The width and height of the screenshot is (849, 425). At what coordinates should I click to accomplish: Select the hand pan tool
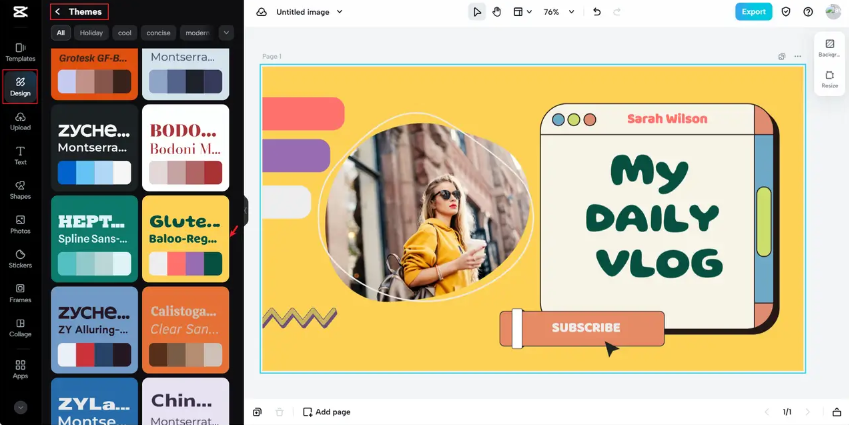(497, 12)
